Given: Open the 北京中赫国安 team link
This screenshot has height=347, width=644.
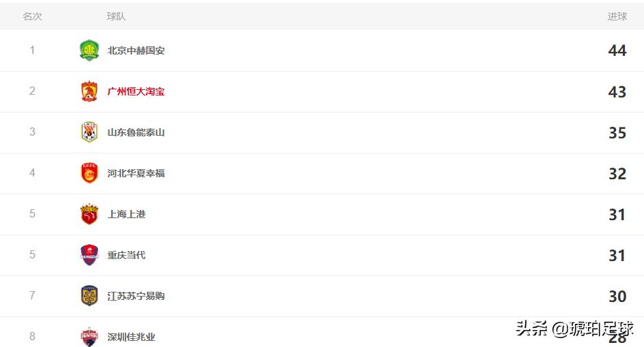Looking at the screenshot, I should (136, 50).
